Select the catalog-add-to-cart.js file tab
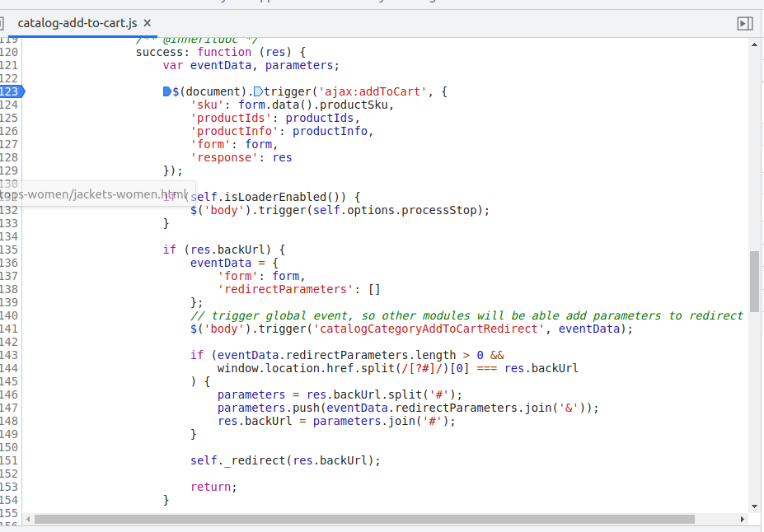 pos(77,24)
